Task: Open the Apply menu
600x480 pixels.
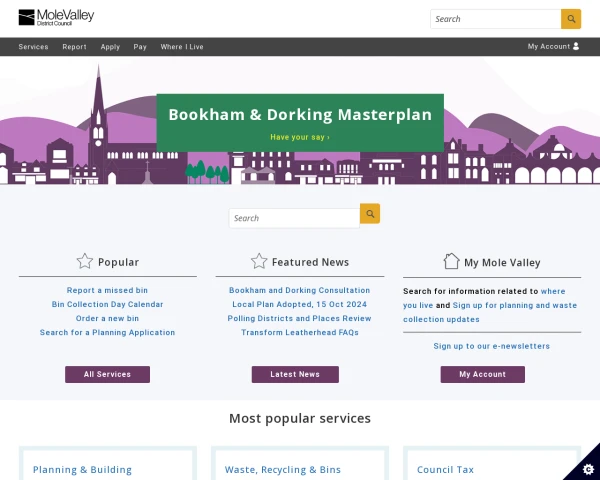Action: click(x=110, y=47)
